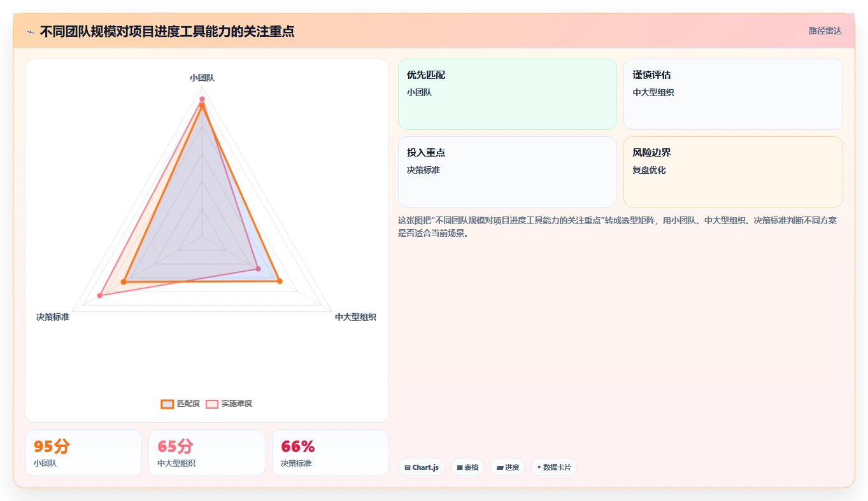Toggle the 实施难度 legend series
This screenshot has width=868, height=501.
point(229,404)
